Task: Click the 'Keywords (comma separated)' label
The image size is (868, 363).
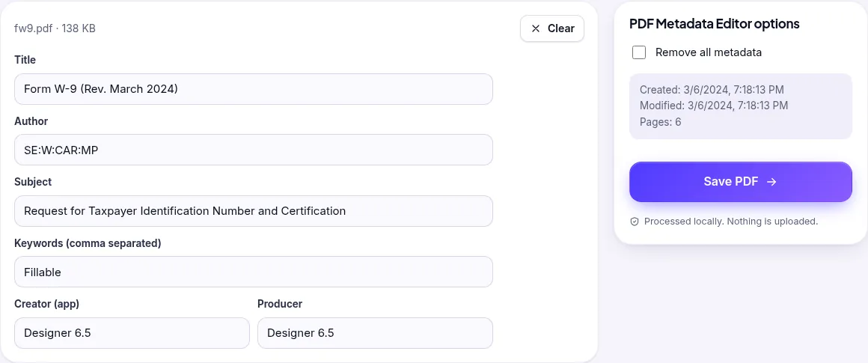Action: pos(88,243)
